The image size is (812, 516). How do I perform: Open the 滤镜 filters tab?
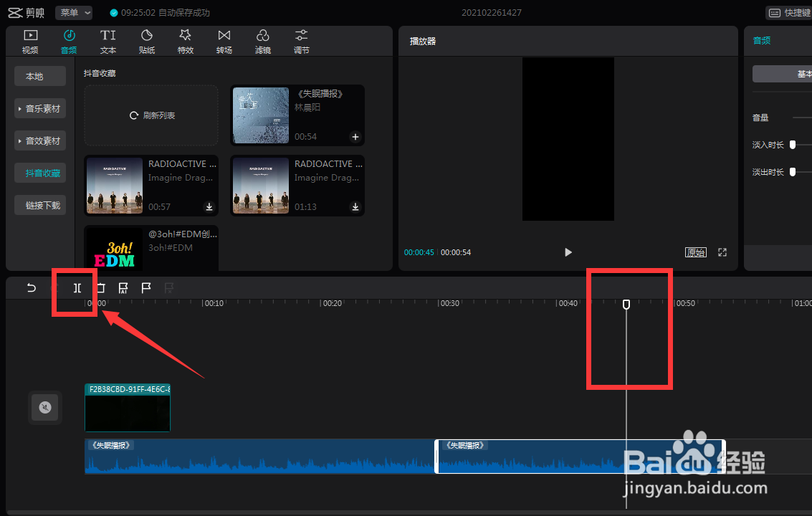(x=263, y=42)
